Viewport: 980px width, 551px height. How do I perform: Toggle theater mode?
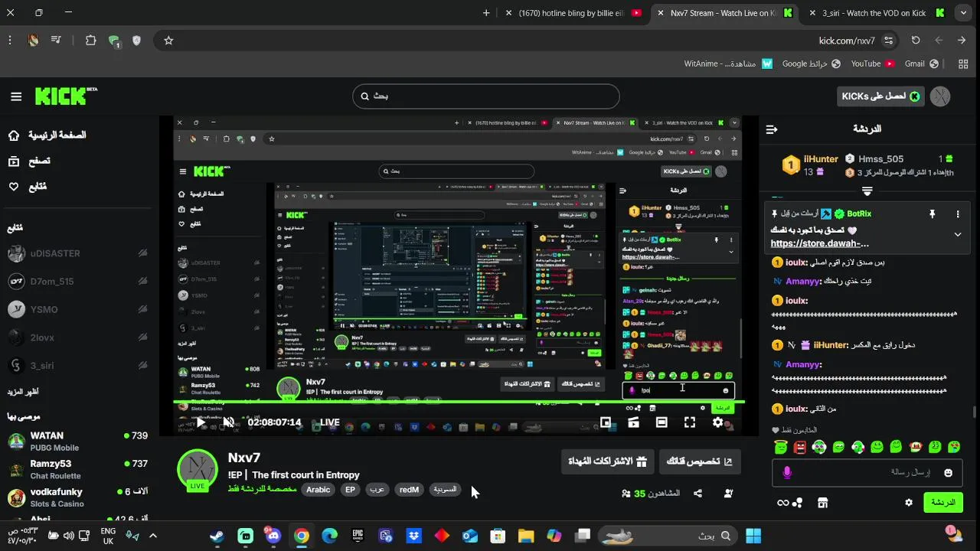point(661,422)
